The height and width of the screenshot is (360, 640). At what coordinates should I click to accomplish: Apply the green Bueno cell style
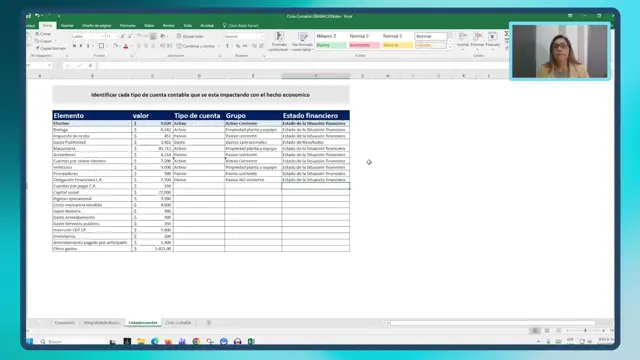[x=331, y=45]
